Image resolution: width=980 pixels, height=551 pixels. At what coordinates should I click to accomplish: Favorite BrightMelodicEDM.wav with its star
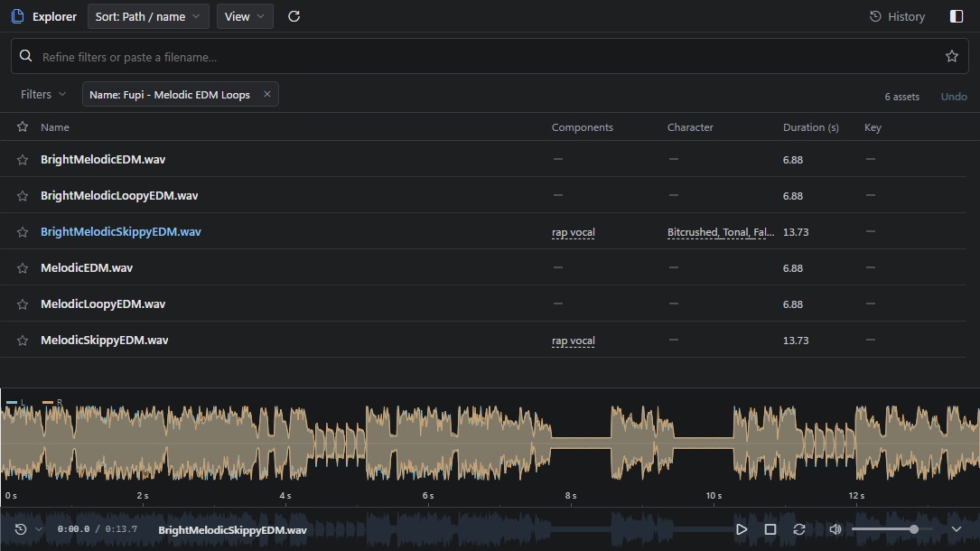(x=23, y=160)
